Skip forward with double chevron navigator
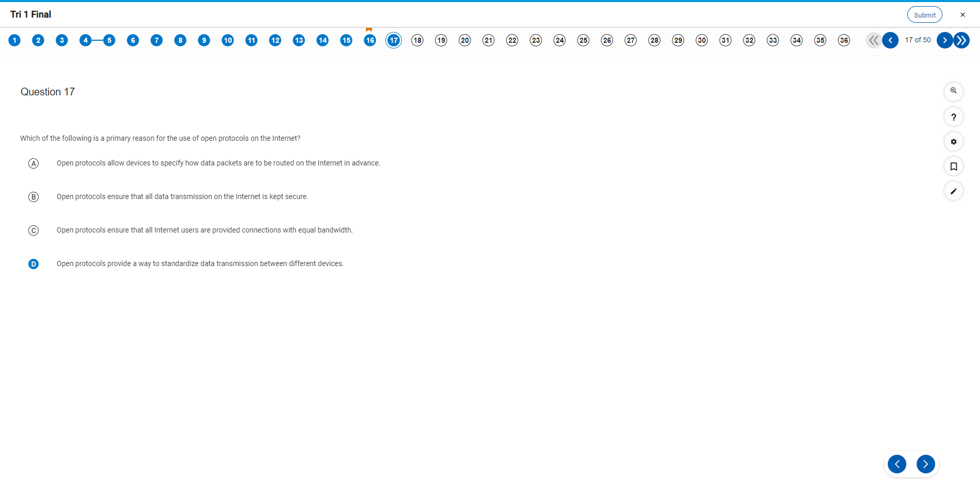This screenshot has width=980, height=495. coord(961,40)
